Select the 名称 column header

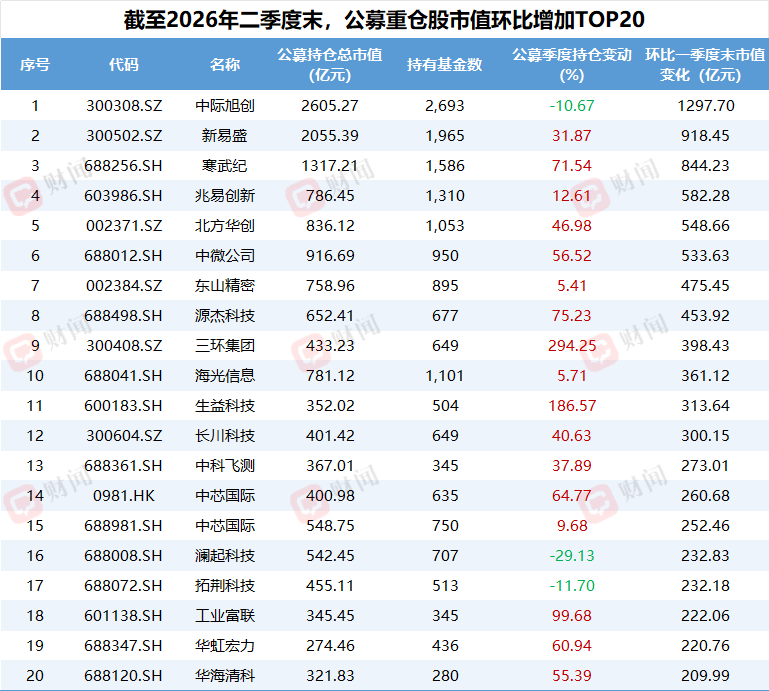[225, 64]
